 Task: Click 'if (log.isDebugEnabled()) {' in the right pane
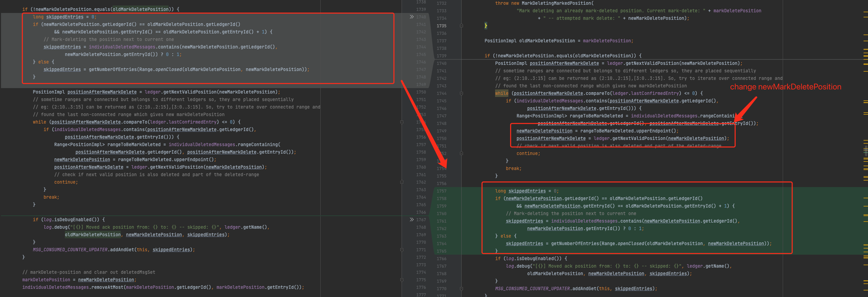point(531,258)
